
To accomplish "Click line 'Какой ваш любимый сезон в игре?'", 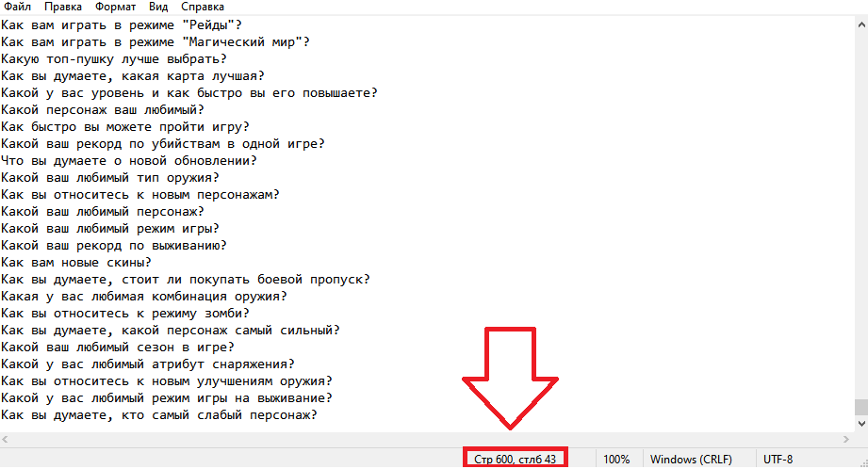I will tap(118, 348).
